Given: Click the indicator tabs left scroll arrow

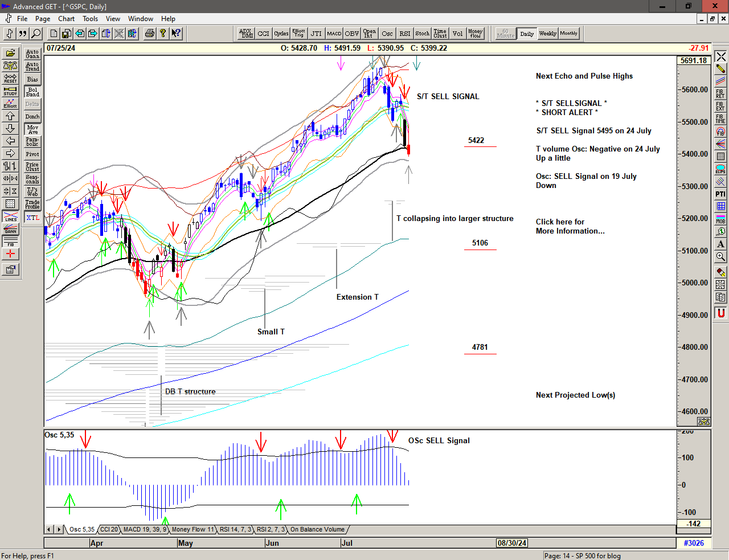Looking at the screenshot, I should point(50,529).
